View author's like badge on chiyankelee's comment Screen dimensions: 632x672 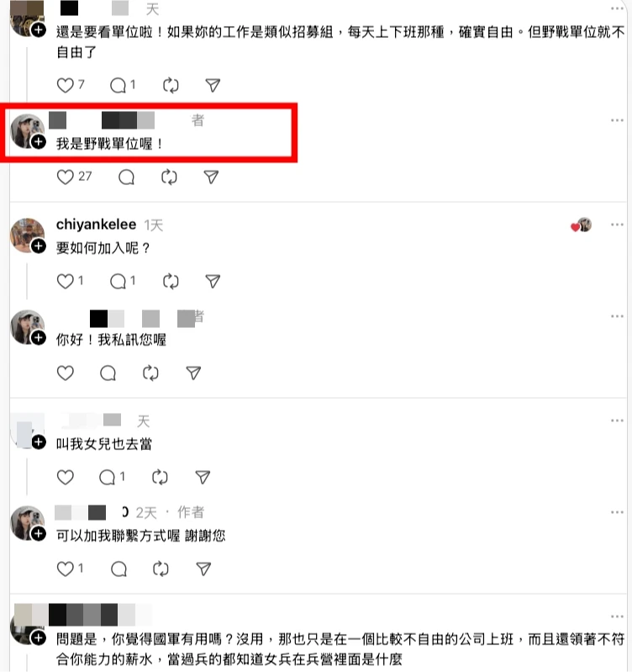[x=581, y=225]
